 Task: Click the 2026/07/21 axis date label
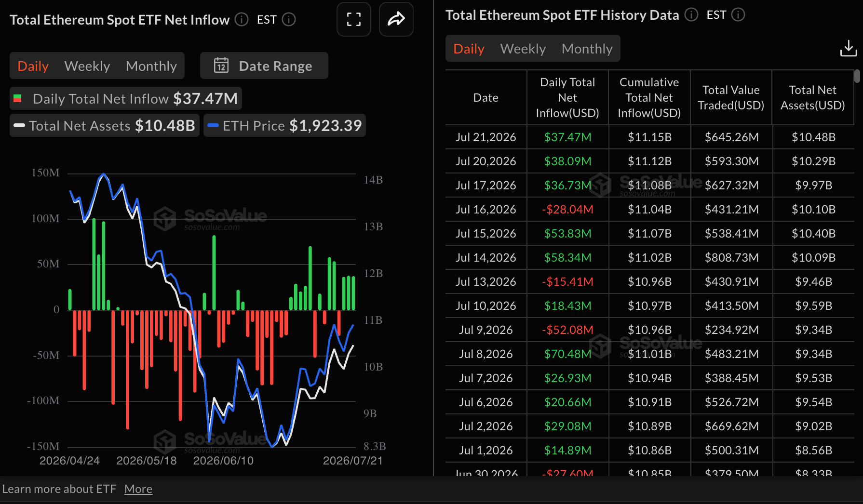(x=352, y=461)
